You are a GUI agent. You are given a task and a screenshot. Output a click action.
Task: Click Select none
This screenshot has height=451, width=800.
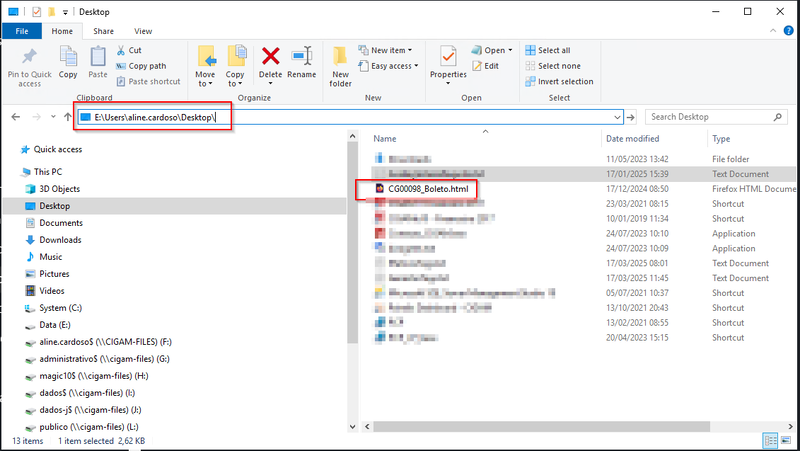(x=553, y=66)
